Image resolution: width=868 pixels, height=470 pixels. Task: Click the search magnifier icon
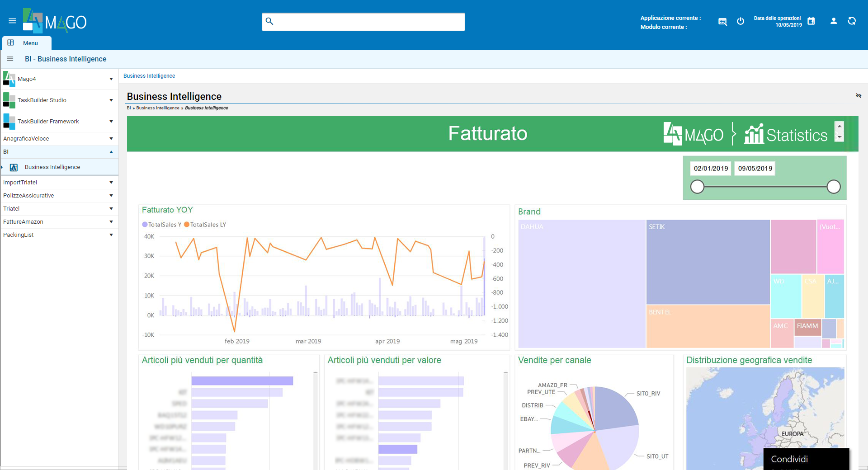coord(269,21)
